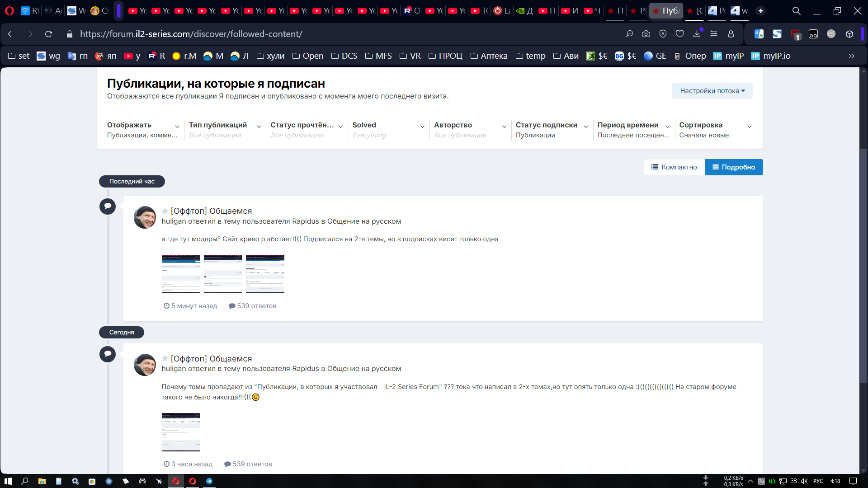Open volume control via tray speaker icon
This screenshot has height=488, width=868.
pyautogui.click(x=805, y=481)
